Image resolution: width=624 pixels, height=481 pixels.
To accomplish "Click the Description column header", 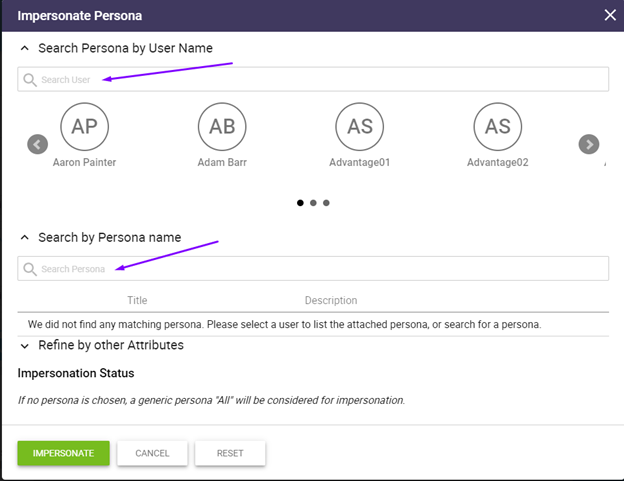I will coord(330,300).
